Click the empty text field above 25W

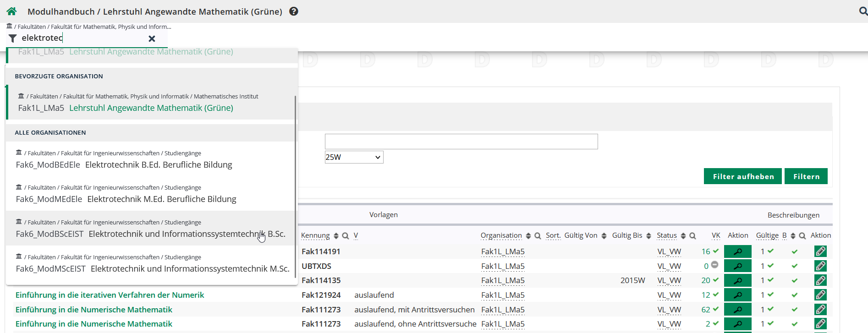click(461, 142)
